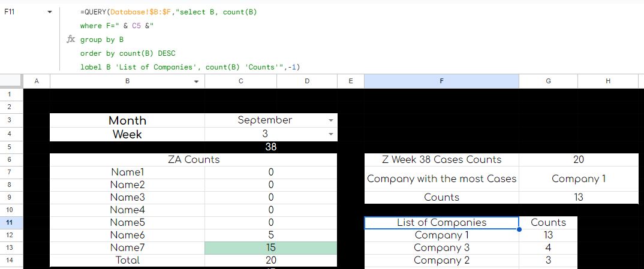Select column A header
Viewport: 644px width, 269px height.
click(37, 81)
